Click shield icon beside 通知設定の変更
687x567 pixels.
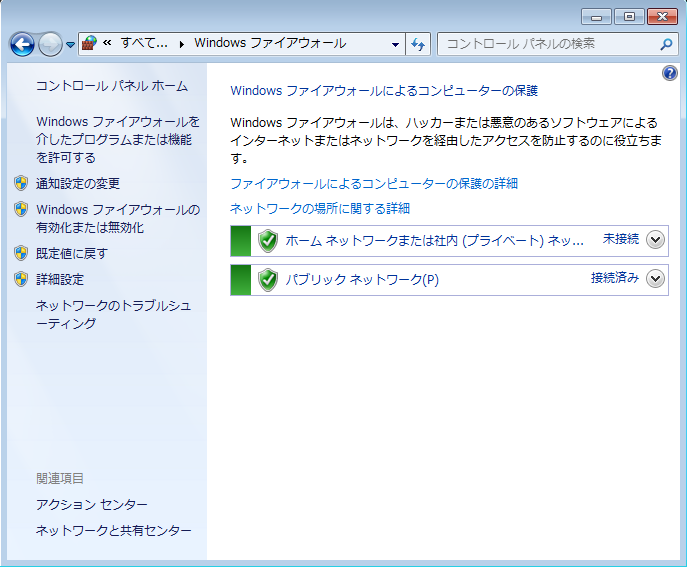pyautogui.click(x=21, y=183)
